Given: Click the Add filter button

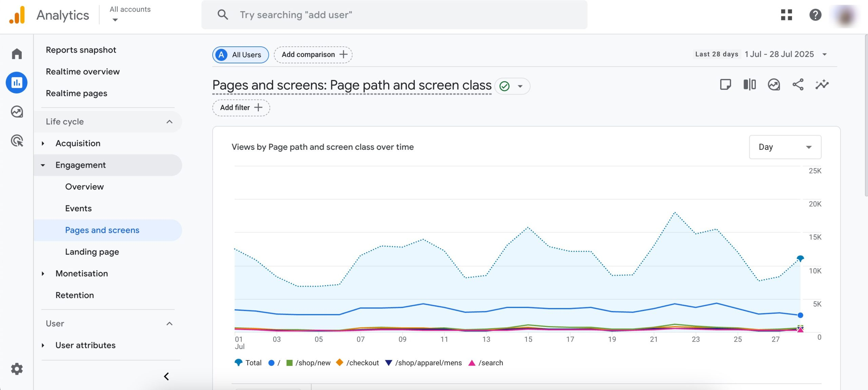Looking at the screenshot, I should click(240, 107).
